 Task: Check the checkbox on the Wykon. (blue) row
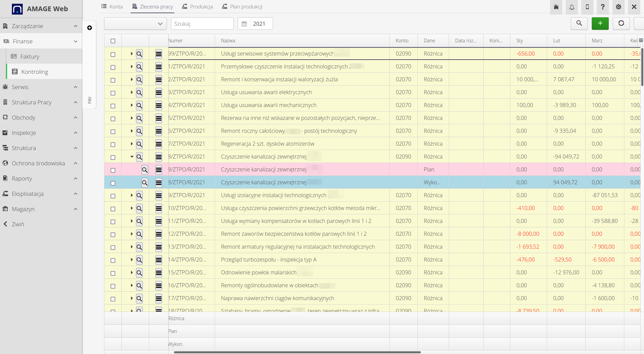click(113, 182)
